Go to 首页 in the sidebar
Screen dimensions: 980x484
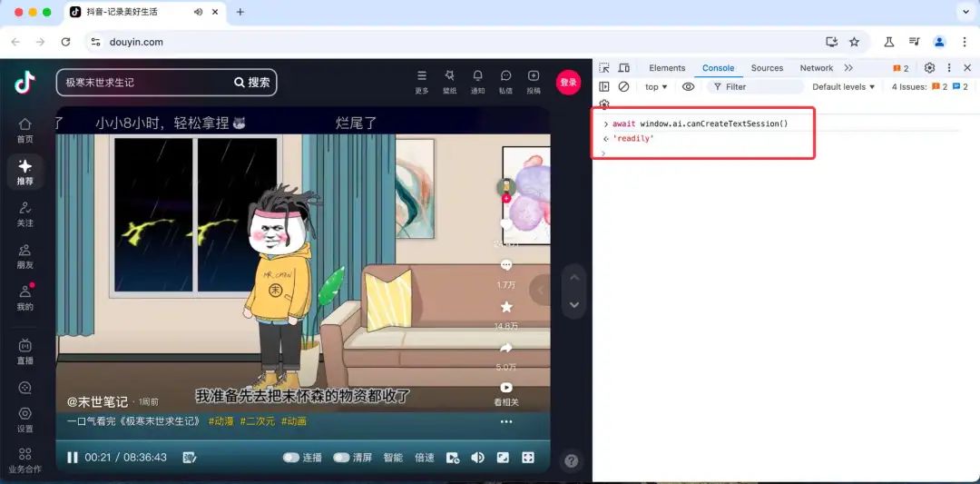[25, 131]
